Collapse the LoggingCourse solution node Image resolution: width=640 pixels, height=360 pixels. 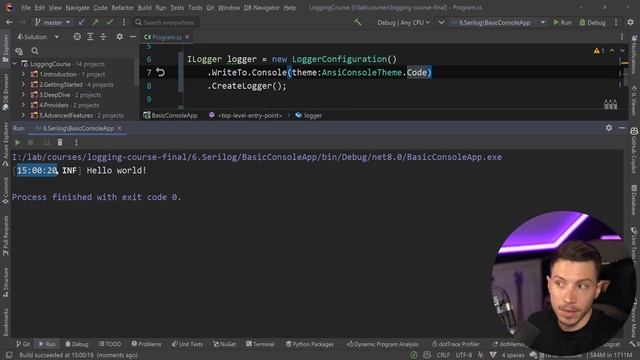coord(15,64)
